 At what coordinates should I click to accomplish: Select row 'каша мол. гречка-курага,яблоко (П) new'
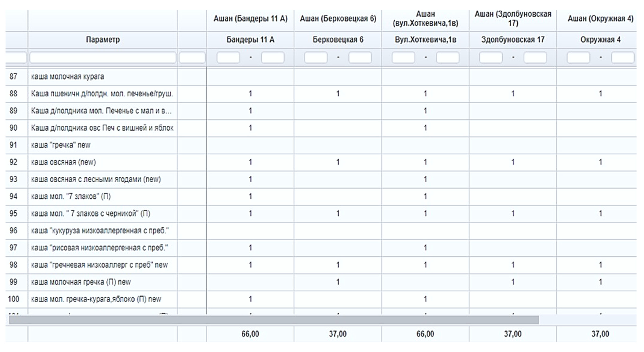[x=321, y=299]
